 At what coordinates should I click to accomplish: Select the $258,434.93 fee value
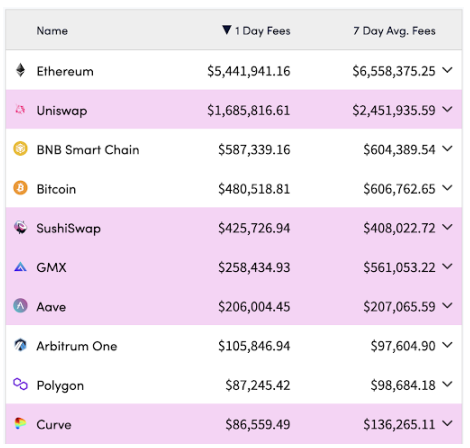tap(254, 268)
